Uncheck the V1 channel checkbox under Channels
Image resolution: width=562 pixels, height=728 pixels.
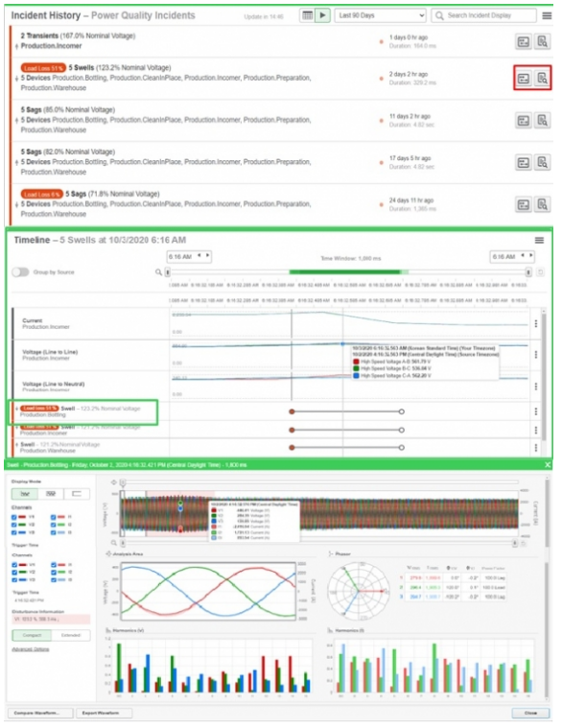click(14, 517)
